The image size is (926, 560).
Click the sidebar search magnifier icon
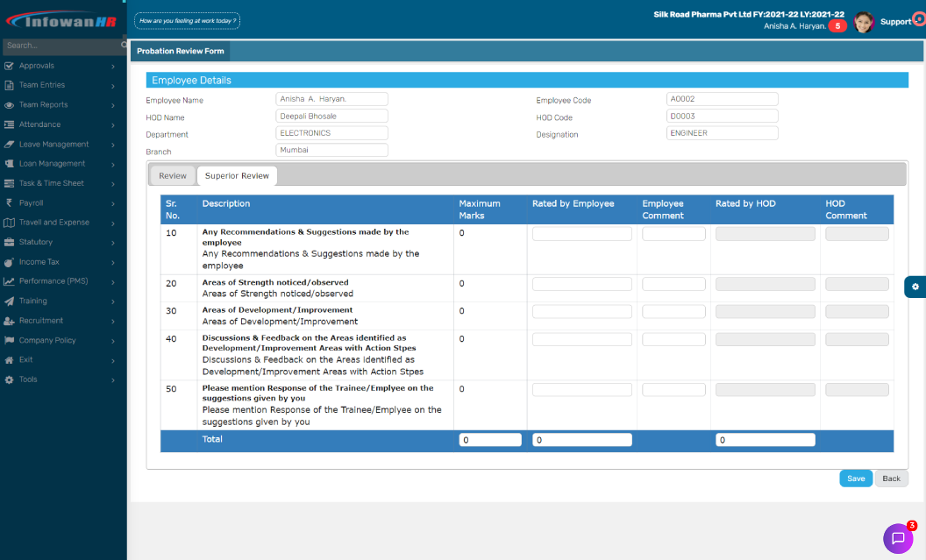point(124,45)
